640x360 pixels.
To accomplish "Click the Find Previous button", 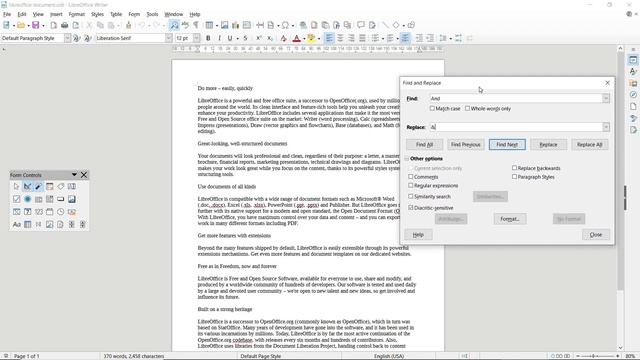I will pos(465,144).
